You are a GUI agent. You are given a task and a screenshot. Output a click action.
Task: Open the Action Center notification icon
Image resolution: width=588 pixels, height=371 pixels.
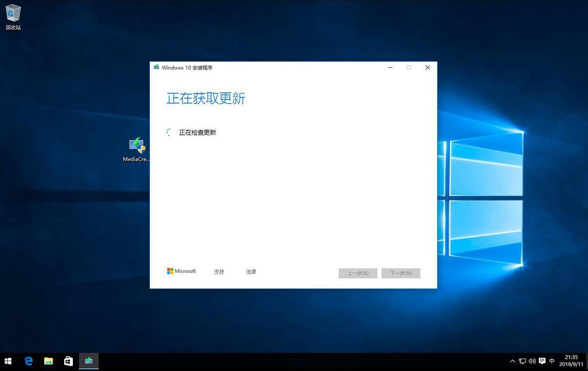coord(542,361)
